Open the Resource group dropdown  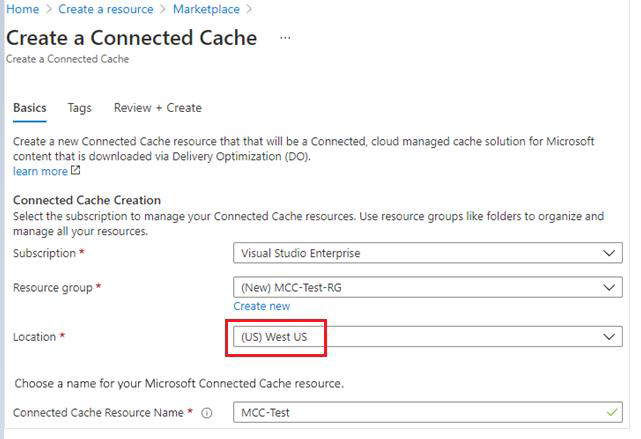pyautogui.click(x=611, y=288)
